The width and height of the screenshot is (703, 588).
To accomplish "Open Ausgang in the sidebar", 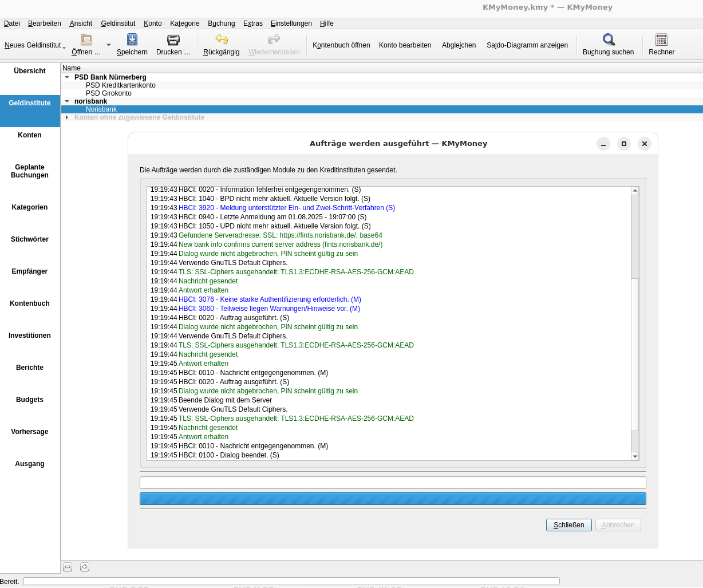I will tap(30, 464).
